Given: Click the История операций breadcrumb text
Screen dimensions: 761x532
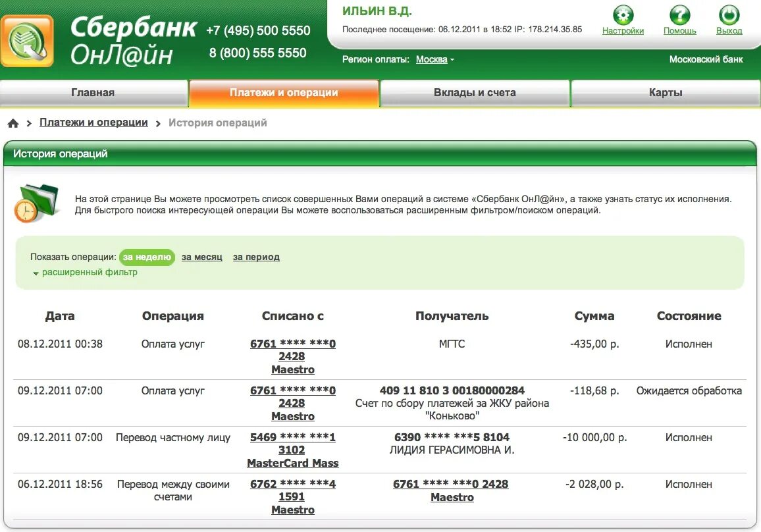Looking at the screenshot, I should pyautogui.click(x=217, y=123).
